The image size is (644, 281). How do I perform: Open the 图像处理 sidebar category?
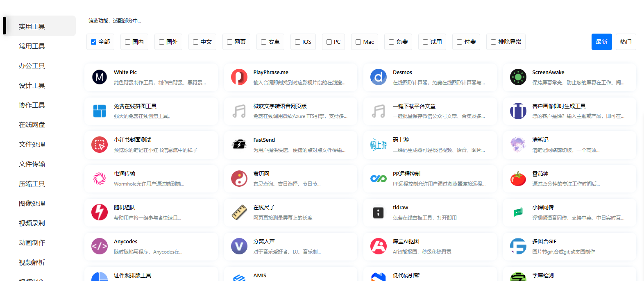32,203
